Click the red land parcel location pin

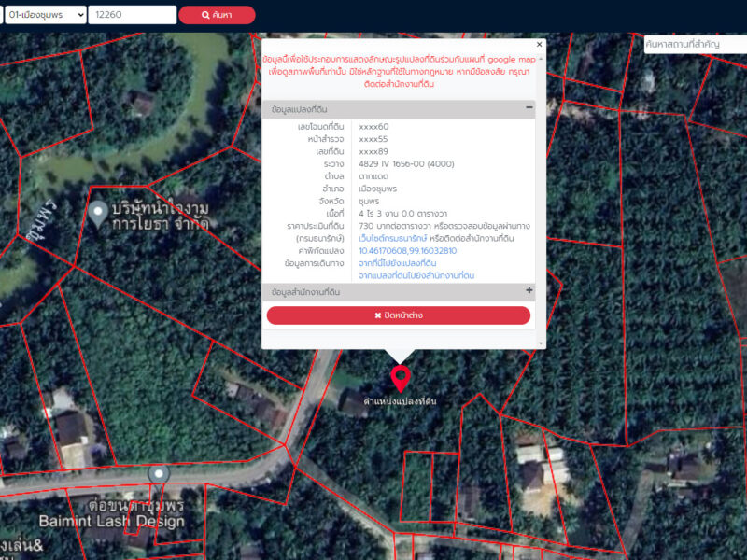[401, 378]
